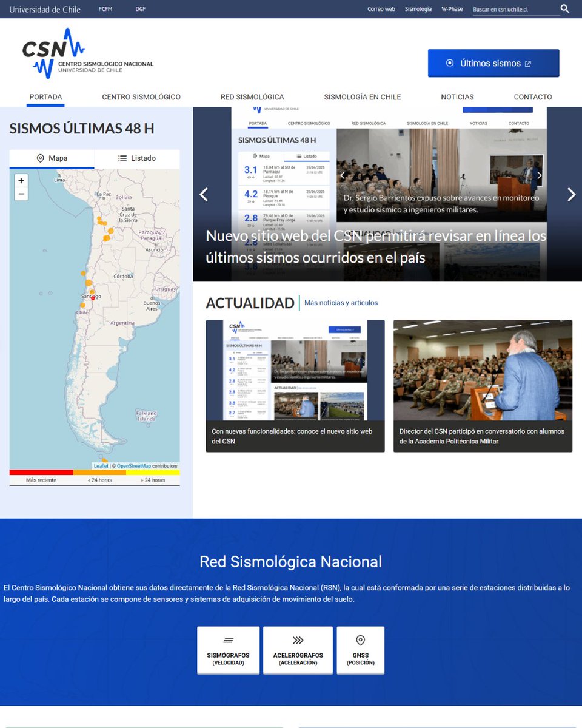Viewport: 582px width, 728px height.
Task: Open the W-Phase link
Action: pyautogui.click(x=452, y=9)
